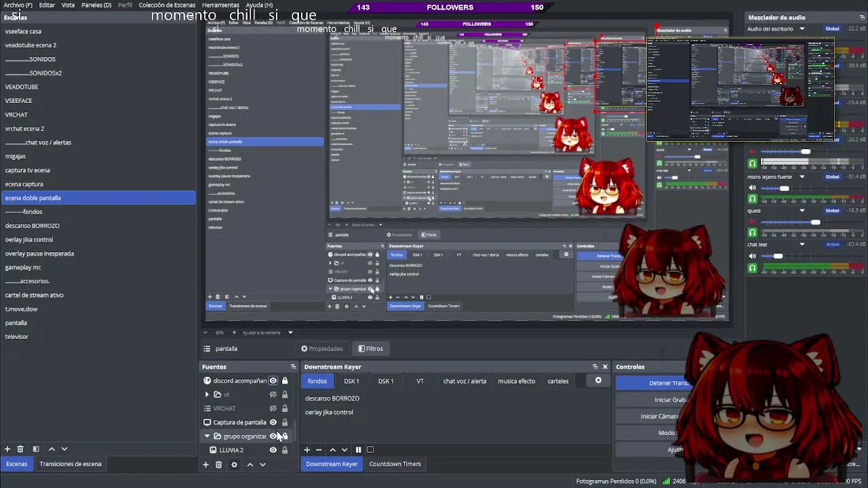
Task: Open micro lejano fuerte options dropdown
Action: 802,177
